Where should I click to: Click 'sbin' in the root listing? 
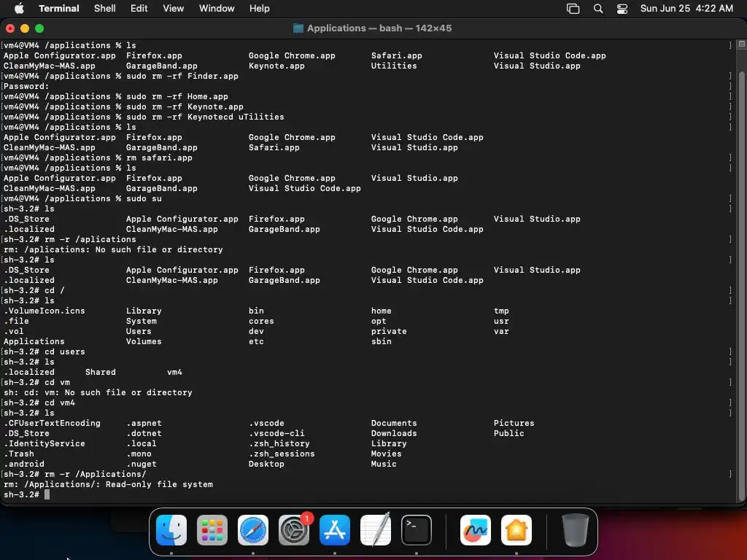point(381,341)
